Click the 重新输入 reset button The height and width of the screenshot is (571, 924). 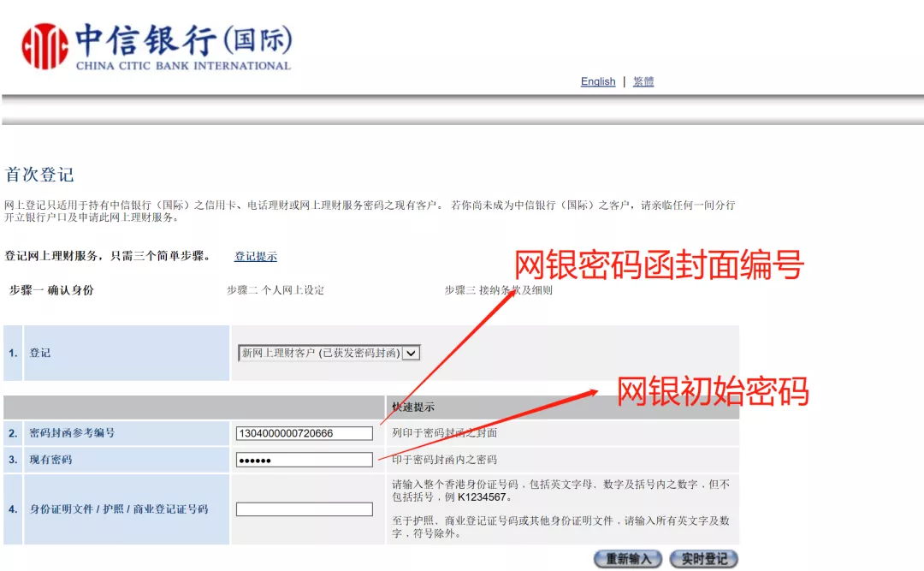628,559
